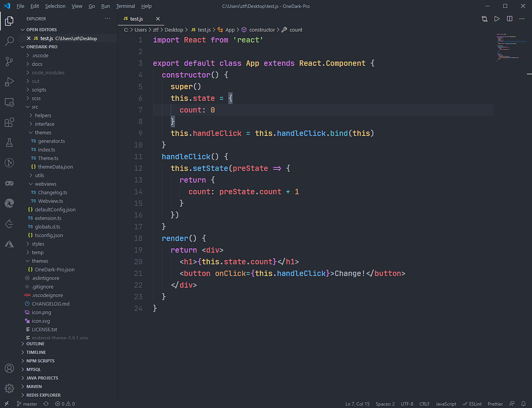Open the Accounts icon at bottom left
This screenshot has height=408, width=532.
(9, 368)
